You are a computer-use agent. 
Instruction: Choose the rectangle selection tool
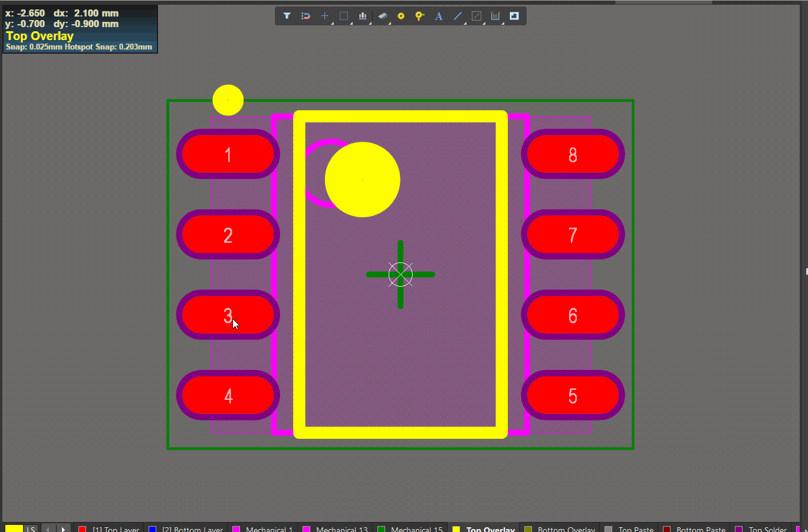coord(344,16)
